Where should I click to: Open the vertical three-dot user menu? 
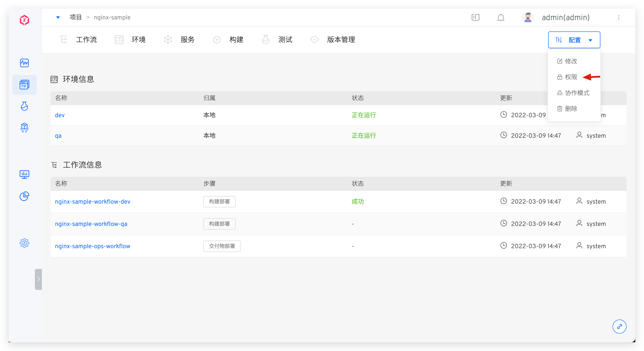click(618, 17)
